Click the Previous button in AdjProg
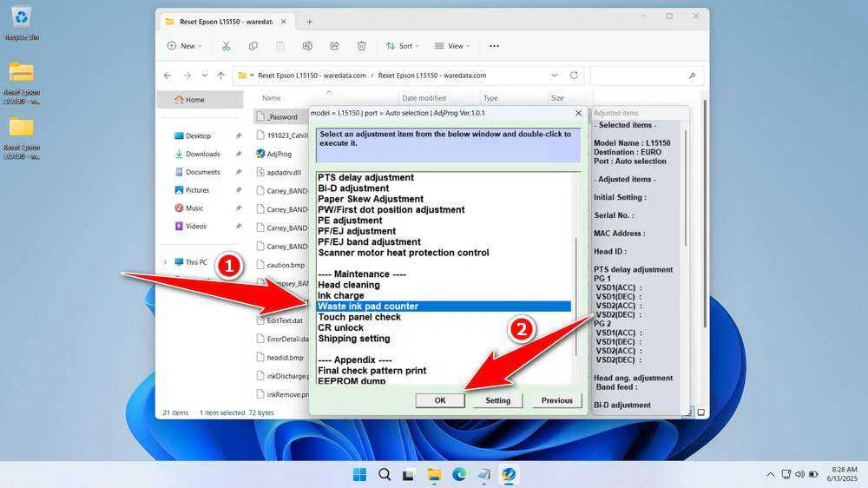Screen dimensions: 868x488 556,400
